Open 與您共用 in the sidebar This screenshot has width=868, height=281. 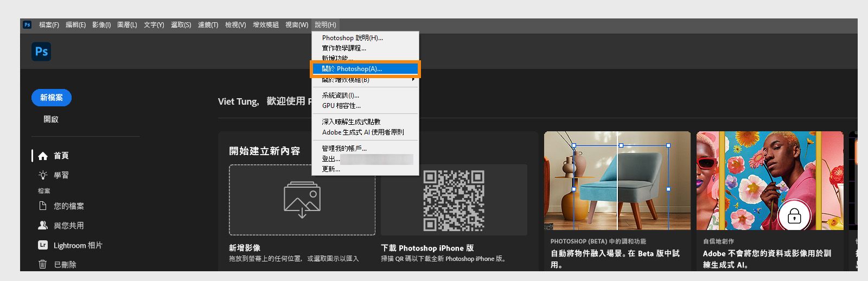tap(68, 226)
